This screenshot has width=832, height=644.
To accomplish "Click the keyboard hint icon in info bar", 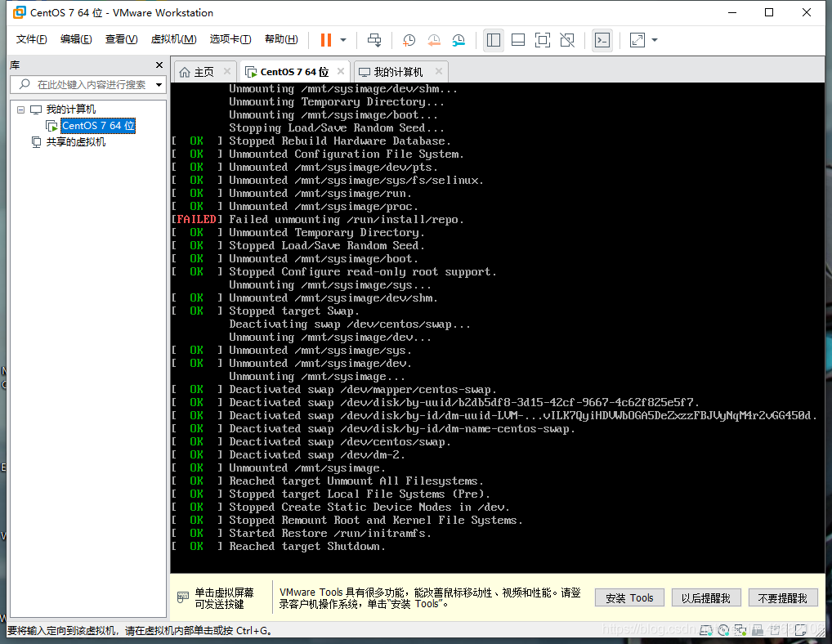I will (182, 597).
